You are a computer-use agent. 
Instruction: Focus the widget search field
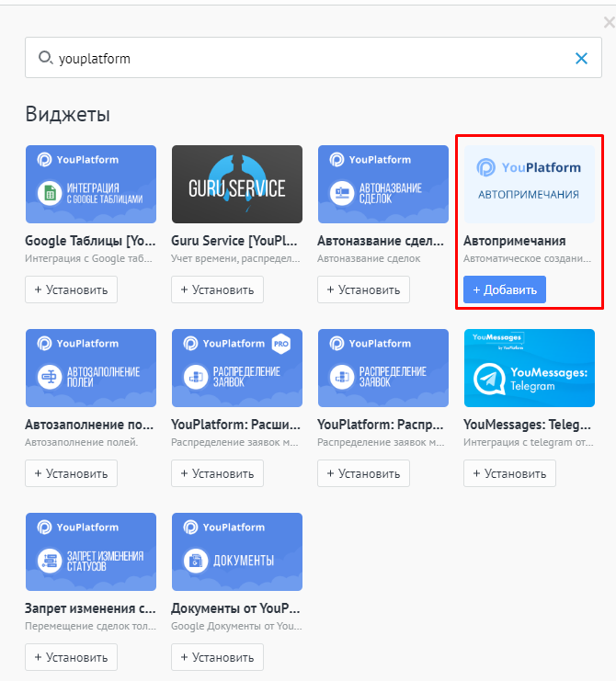click(x=314, y=58)
